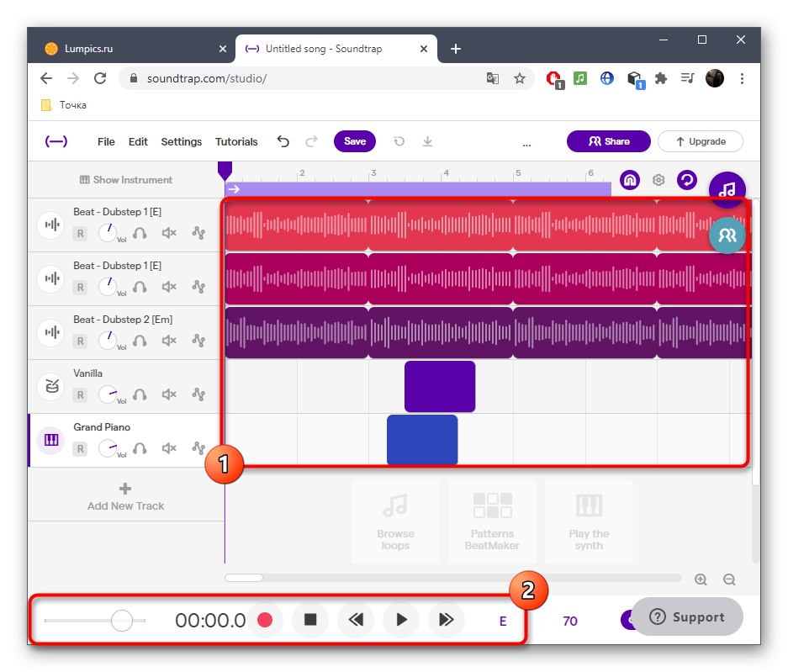The image size is (788, 672).
Task: Open automation for Beat - Dubstep 2 track
Action: click(x=199, y=341)
